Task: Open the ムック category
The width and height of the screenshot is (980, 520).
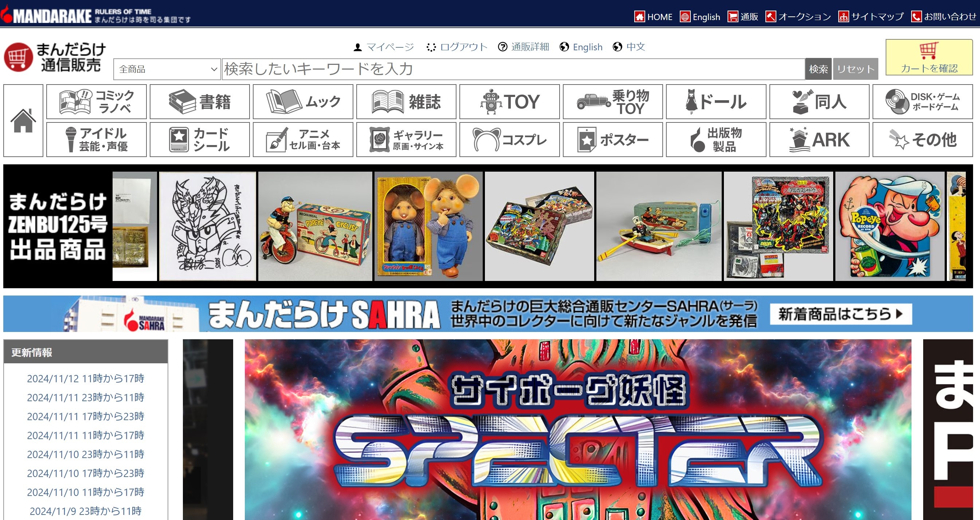Action: pos(303,102)
